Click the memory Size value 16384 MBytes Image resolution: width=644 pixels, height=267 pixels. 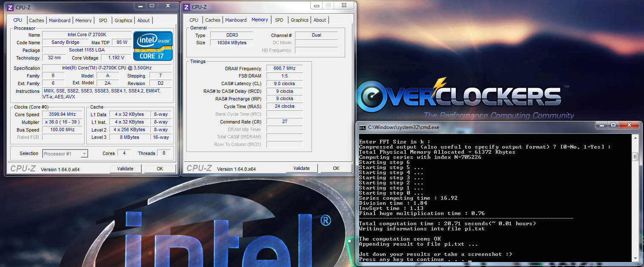(x=231, y=43)
